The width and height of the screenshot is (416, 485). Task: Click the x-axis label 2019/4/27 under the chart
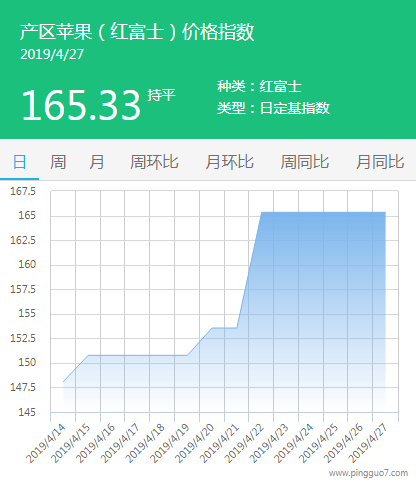(x=369, y=443)
